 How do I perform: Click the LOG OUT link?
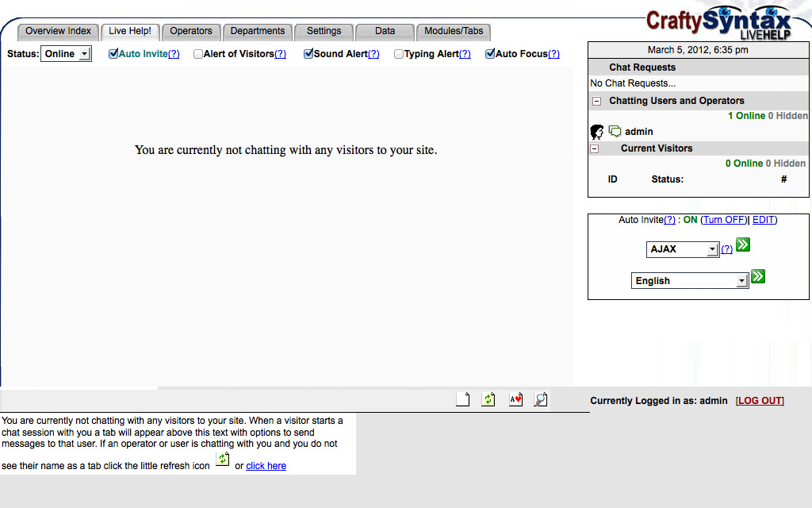[x=760, y=401]
